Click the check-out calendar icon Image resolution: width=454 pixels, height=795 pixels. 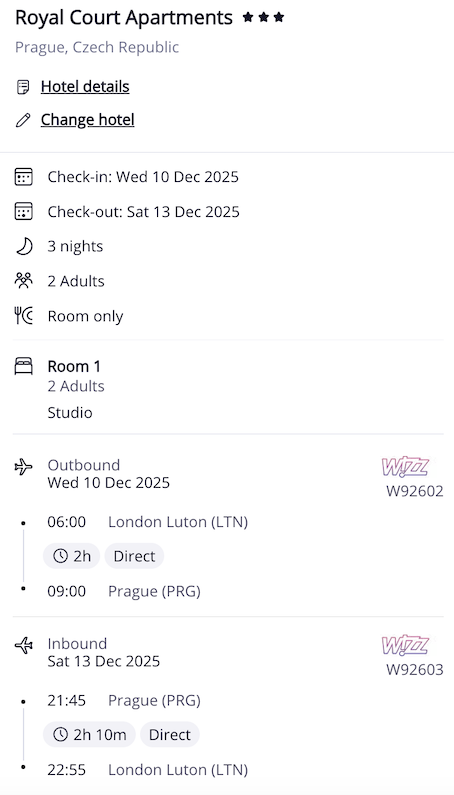23,211
